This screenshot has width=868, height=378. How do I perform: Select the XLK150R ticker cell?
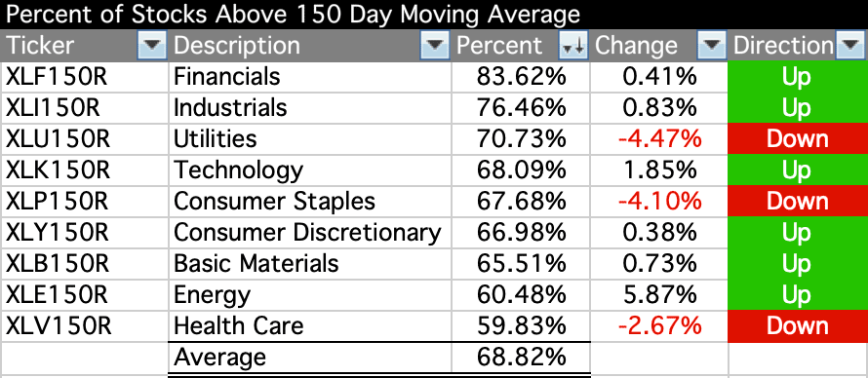pyautogui.click(x=85, y=170)
